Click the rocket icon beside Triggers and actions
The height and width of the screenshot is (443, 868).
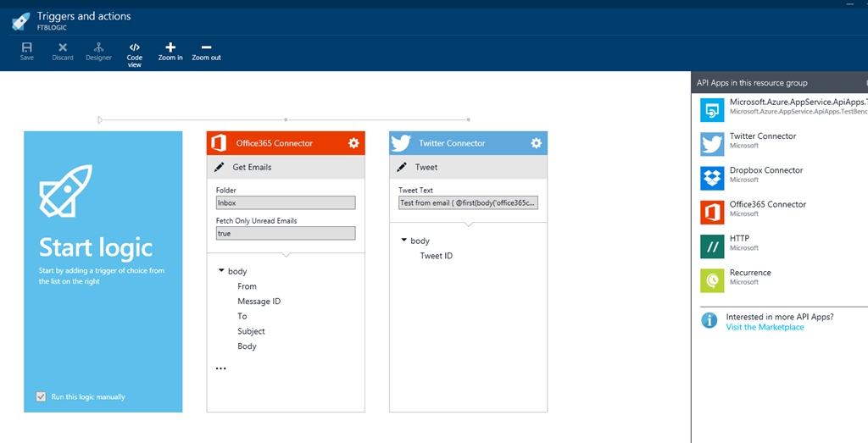[21, 21]
